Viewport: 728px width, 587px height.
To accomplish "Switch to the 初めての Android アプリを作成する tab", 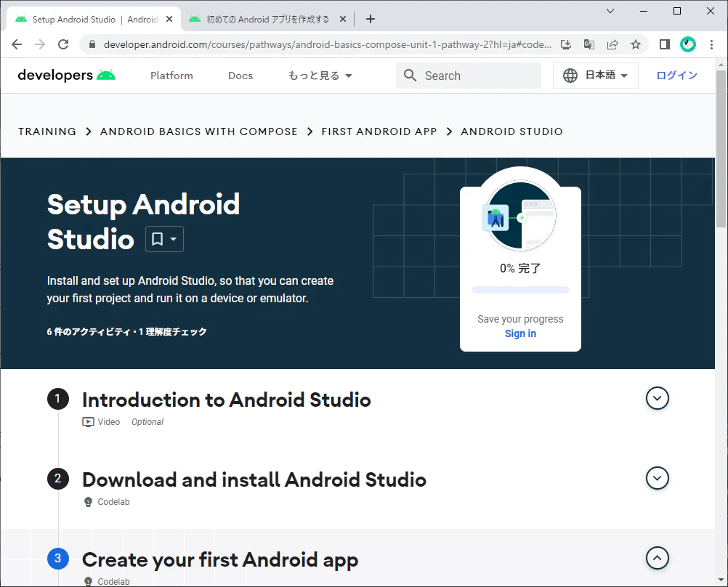I will [267, 19].
